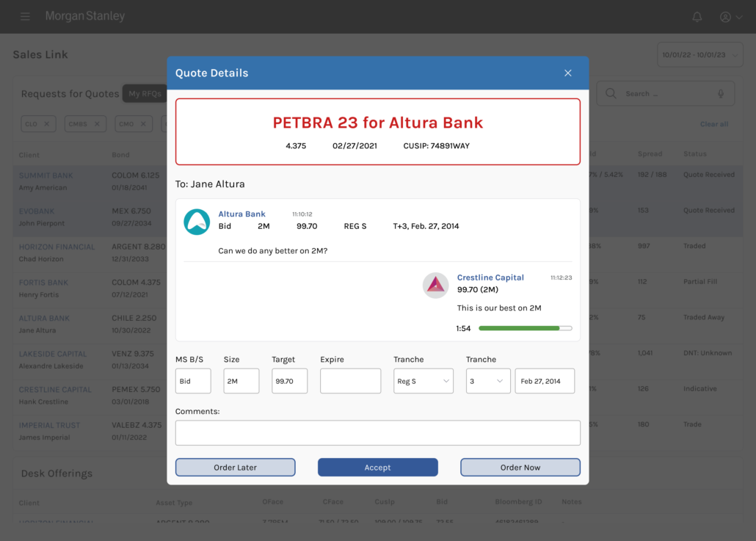
Task: Open the user account menu
Action: [725, 17]
